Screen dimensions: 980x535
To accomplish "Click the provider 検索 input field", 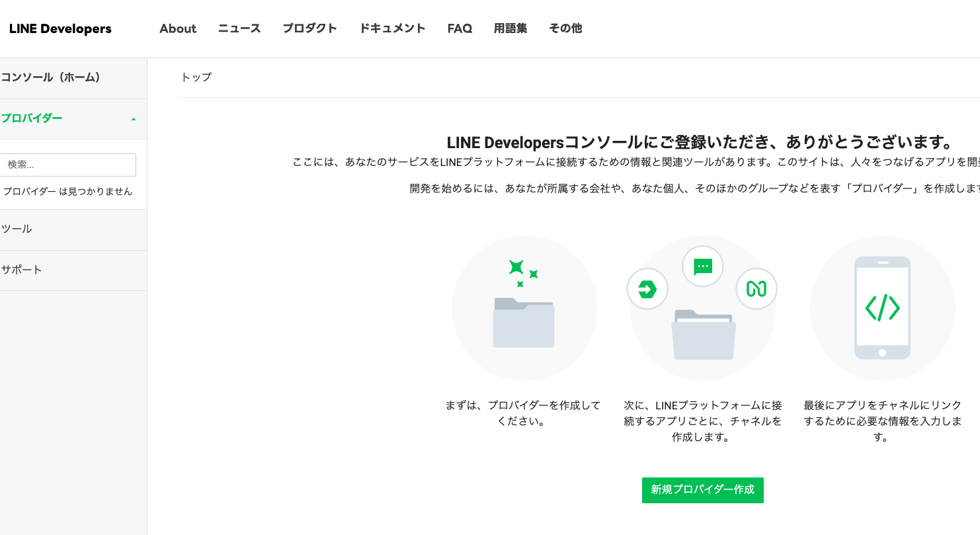I will tap(68, 165).
